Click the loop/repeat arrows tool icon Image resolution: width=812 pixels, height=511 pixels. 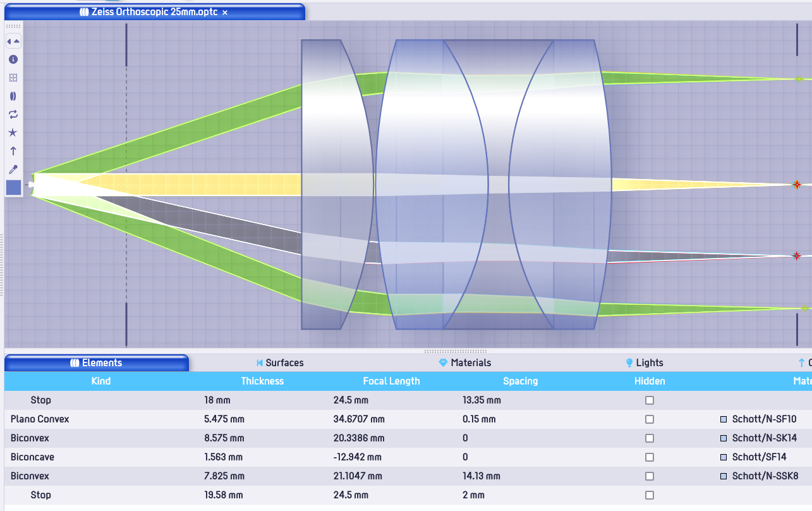click(13, 114)
